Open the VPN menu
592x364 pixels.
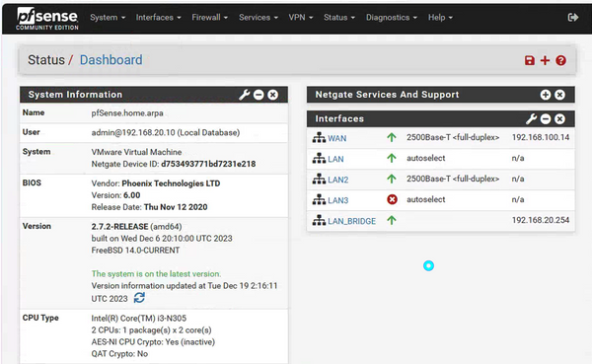pyautogui.click(x=301, y=18)
